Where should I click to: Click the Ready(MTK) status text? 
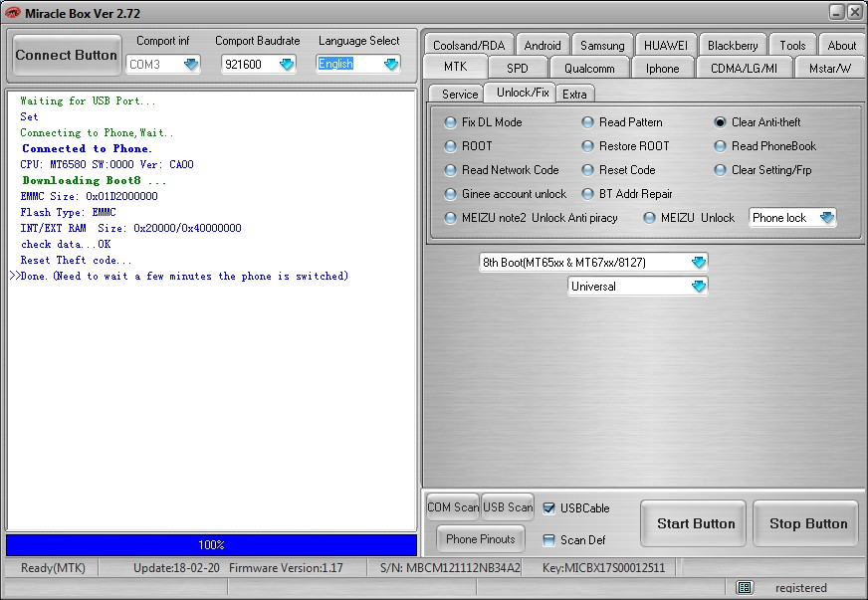53,568
